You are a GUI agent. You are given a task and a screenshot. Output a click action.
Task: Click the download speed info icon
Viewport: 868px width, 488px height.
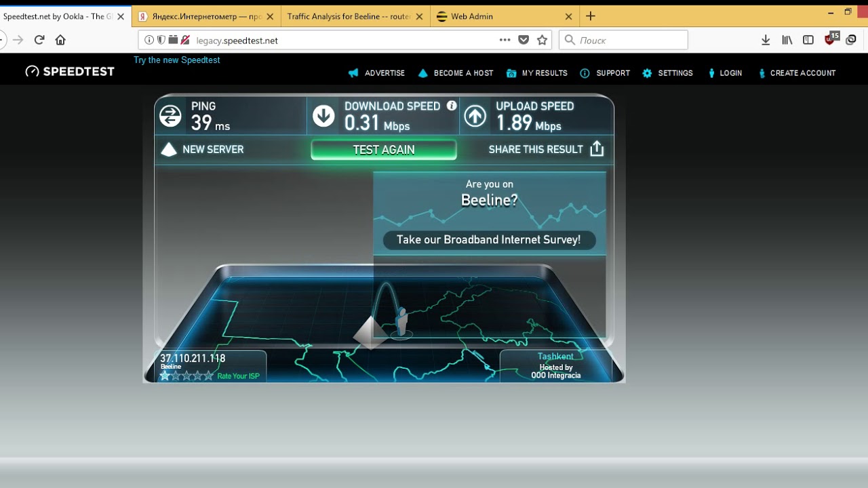tap(452, 106)
